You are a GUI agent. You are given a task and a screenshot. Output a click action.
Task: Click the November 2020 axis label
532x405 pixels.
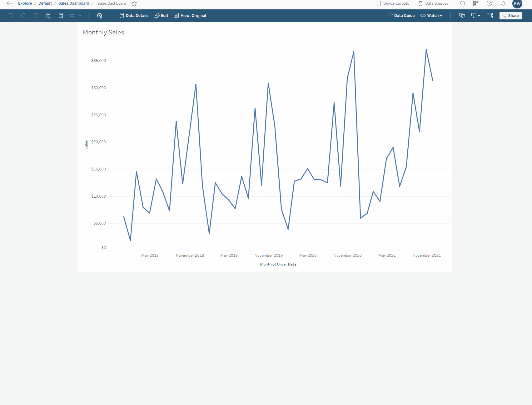[348, 256]
